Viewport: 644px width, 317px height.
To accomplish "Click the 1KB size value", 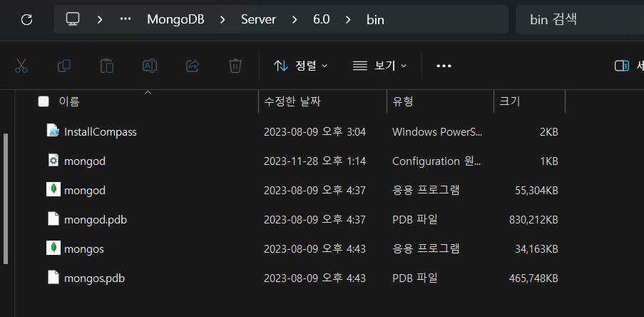I will (x=548, y=161).
